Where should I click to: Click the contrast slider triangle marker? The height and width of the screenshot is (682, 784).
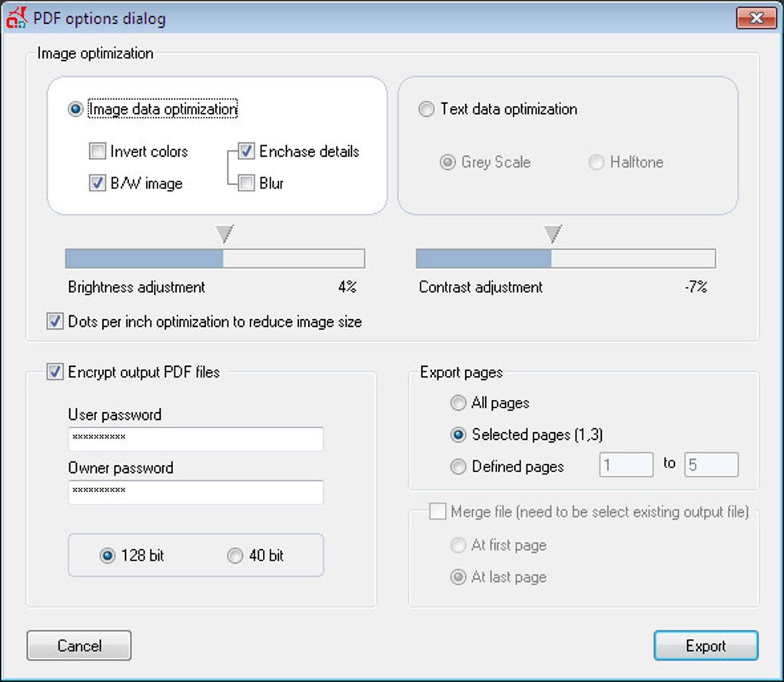click(x=552, y=234)
